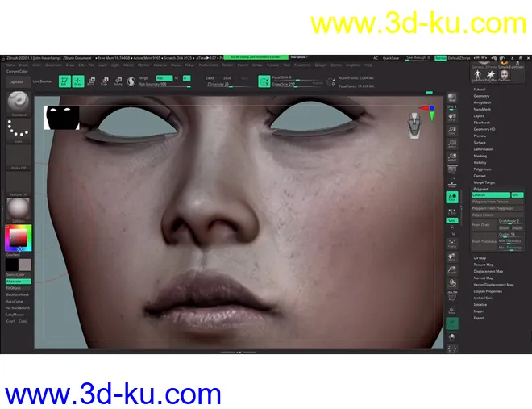Open the Help menu
The width and height of the screenshot is (532, 409).
(368, 65)
